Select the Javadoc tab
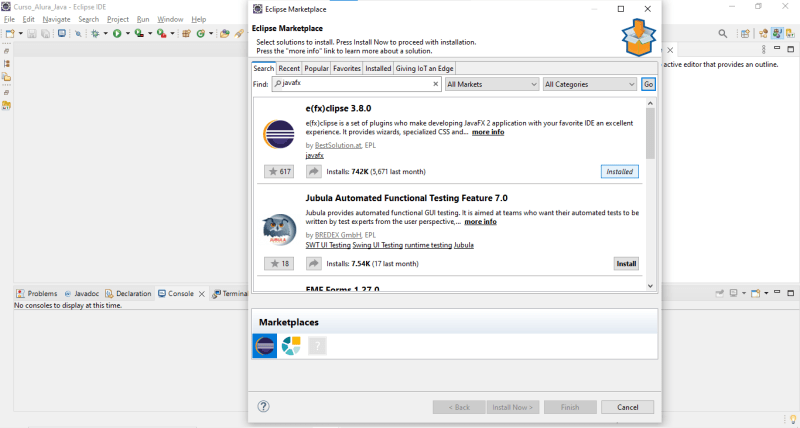This screenshot has height=428, width=800. (82, 293)
